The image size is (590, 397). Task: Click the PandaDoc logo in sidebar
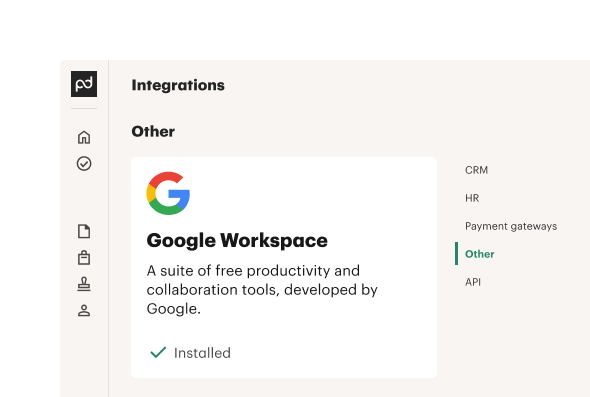[84, 84]
